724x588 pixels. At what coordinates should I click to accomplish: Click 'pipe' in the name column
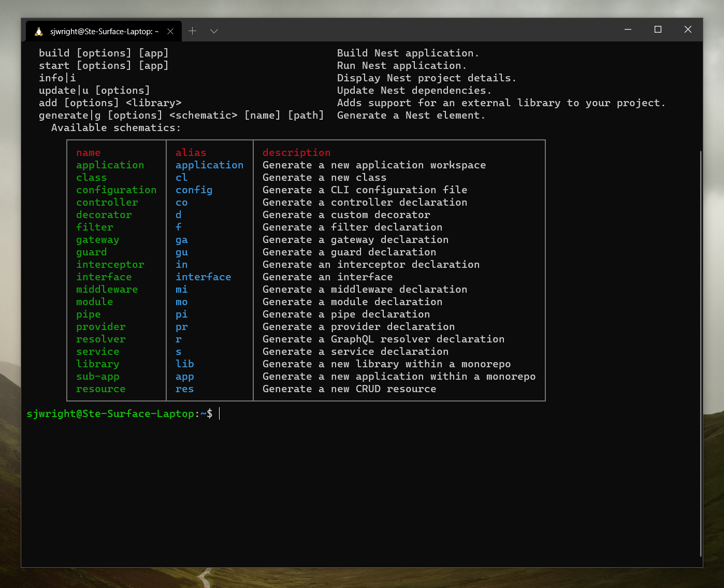[x=89, y=314]
